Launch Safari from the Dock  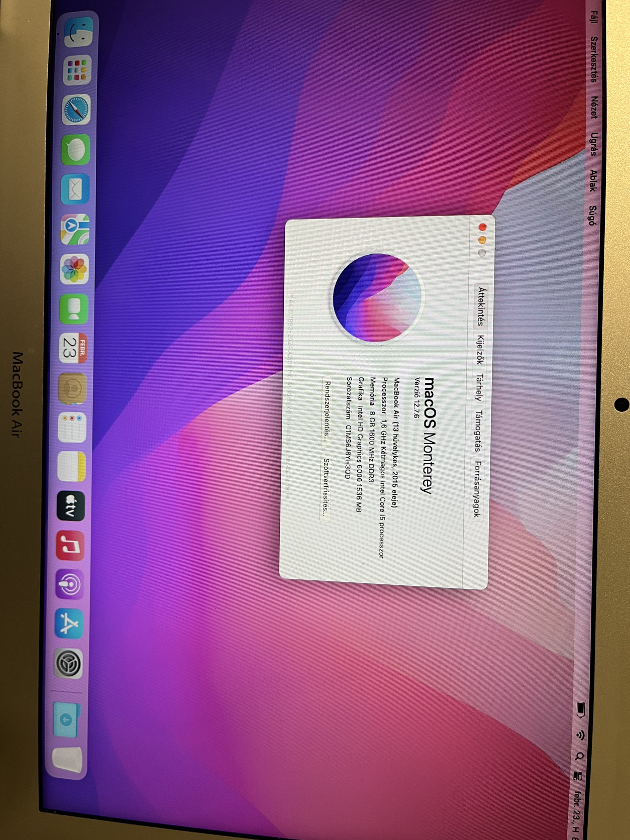(76, 110)
